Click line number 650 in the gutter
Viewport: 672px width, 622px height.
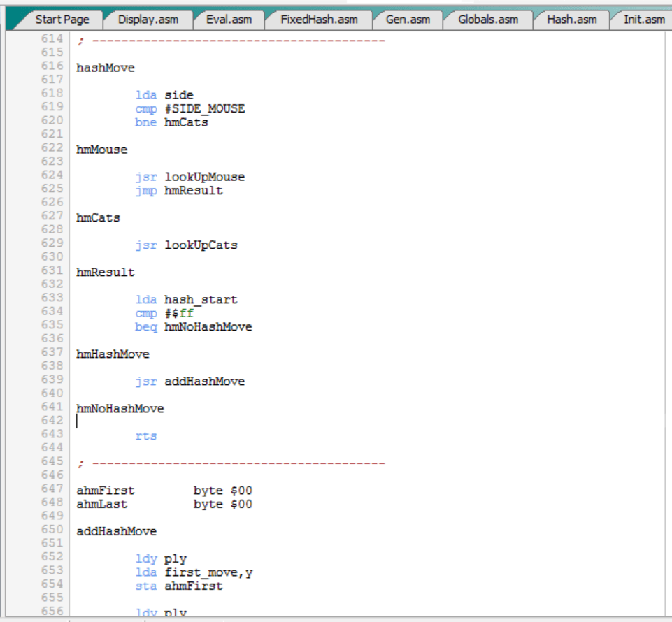pos(52,530)
